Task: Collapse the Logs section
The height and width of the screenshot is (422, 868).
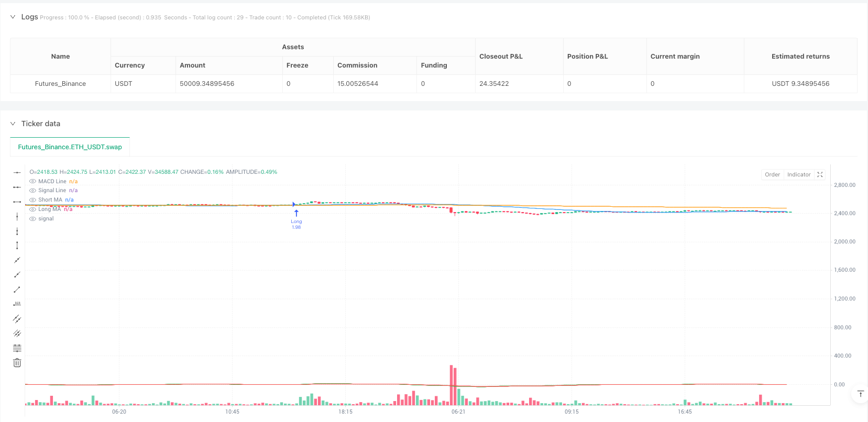Action: (x=13, y=17)
